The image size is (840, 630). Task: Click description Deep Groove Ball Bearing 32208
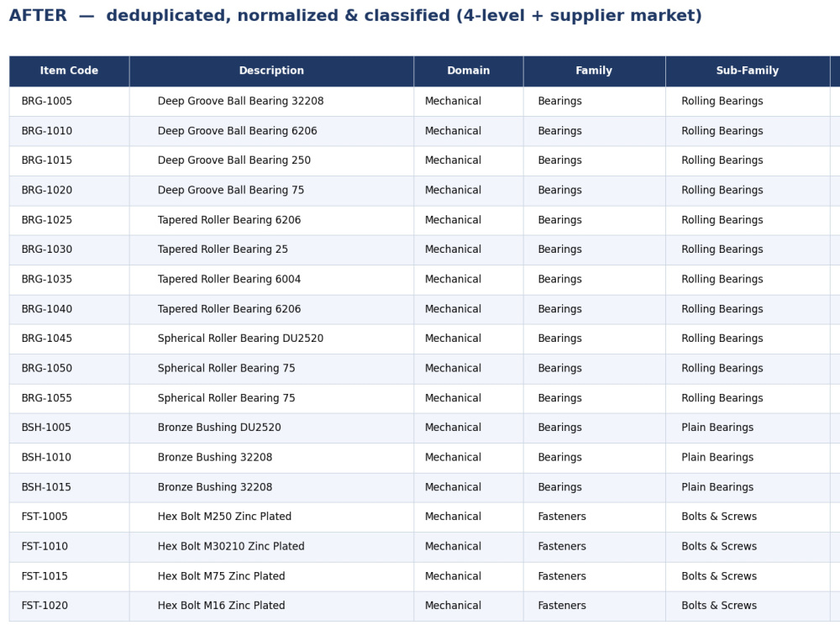pyautogui.click(x=240, y=102)
